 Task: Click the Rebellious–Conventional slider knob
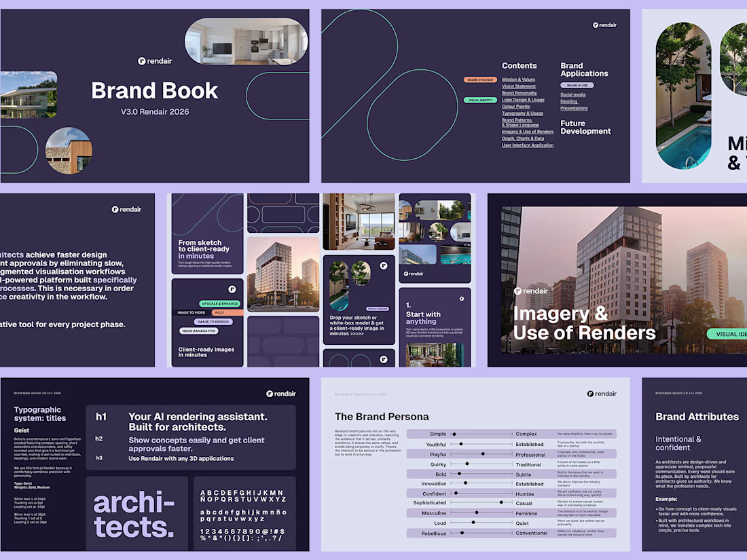point(462,533)
